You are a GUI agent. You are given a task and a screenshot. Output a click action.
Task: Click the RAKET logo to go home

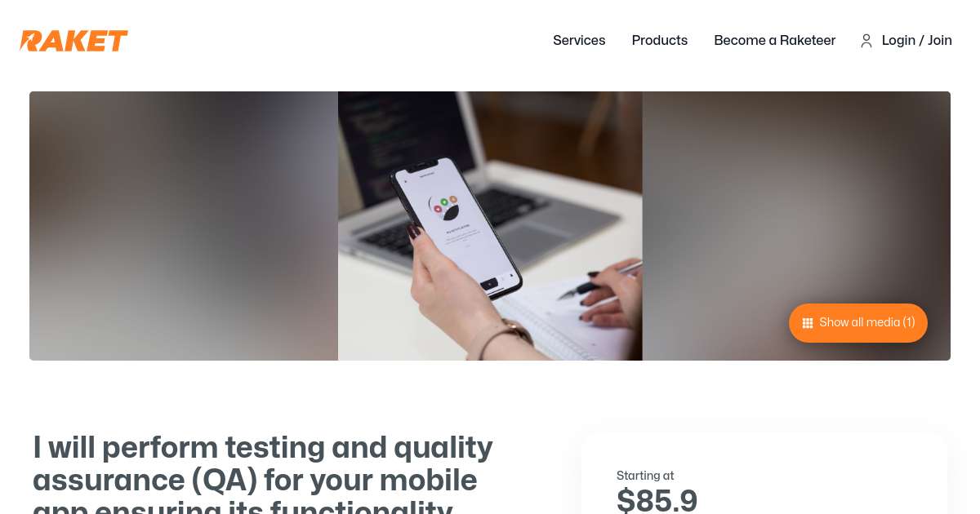74,41
